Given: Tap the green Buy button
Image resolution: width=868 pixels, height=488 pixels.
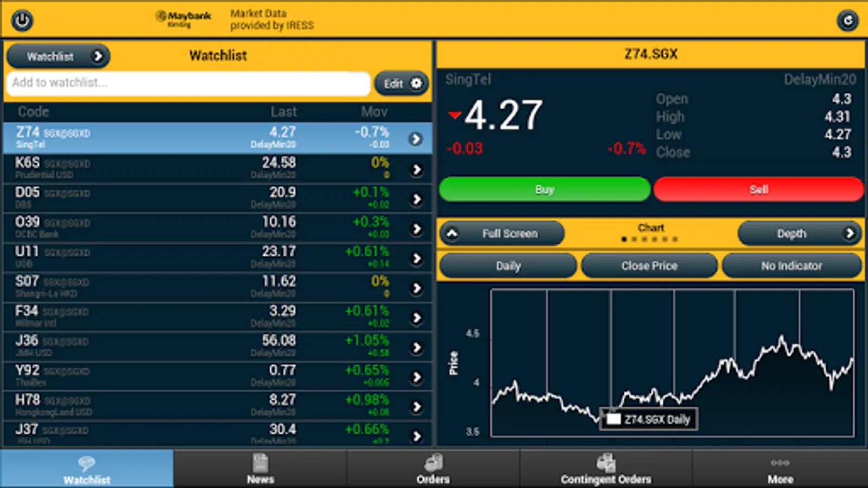Looking at the screenshot, I should tap(544, 189).
